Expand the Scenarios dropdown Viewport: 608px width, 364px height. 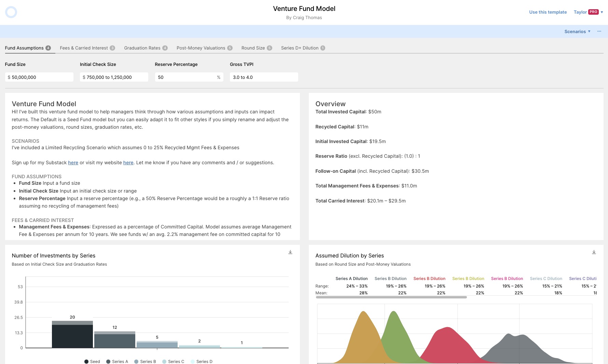coord(577,31)
